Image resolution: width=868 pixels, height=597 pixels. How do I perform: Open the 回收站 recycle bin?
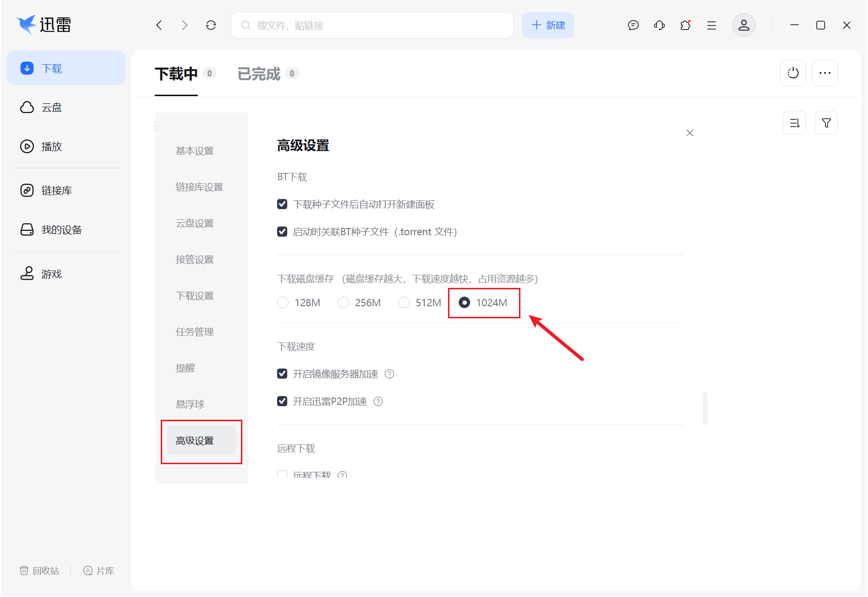(40, 571)
